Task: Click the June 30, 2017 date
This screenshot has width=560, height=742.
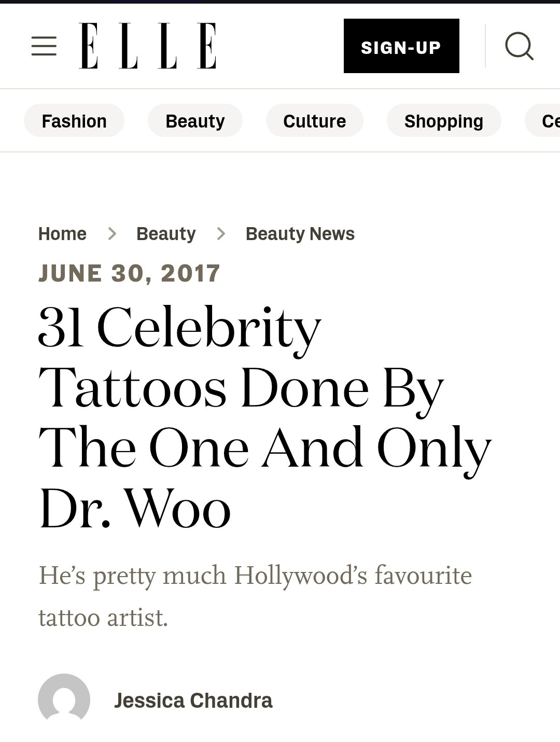Action: [x=130, y=273]
